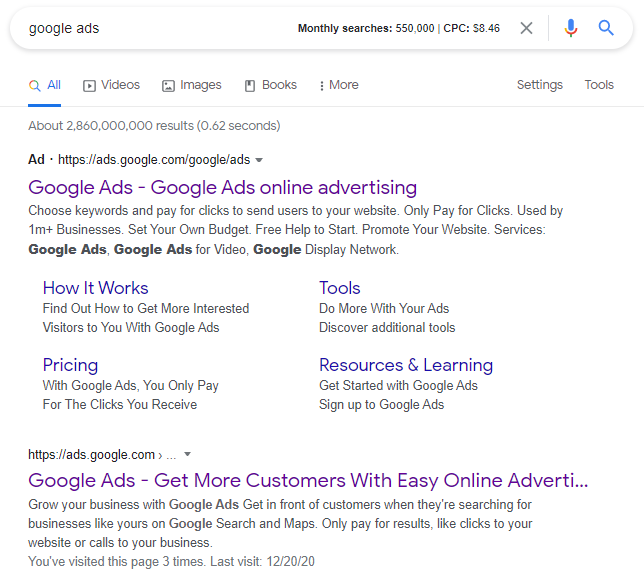Open the Get More Customers organic result
Viewport: 644px width, 571px height.
(308, 481)
